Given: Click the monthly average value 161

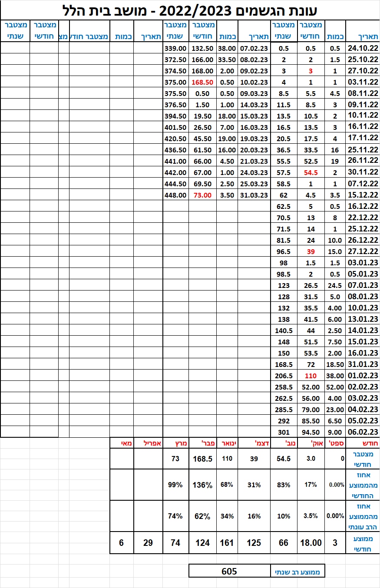Looking at the screenshot, I should [227, 543].
